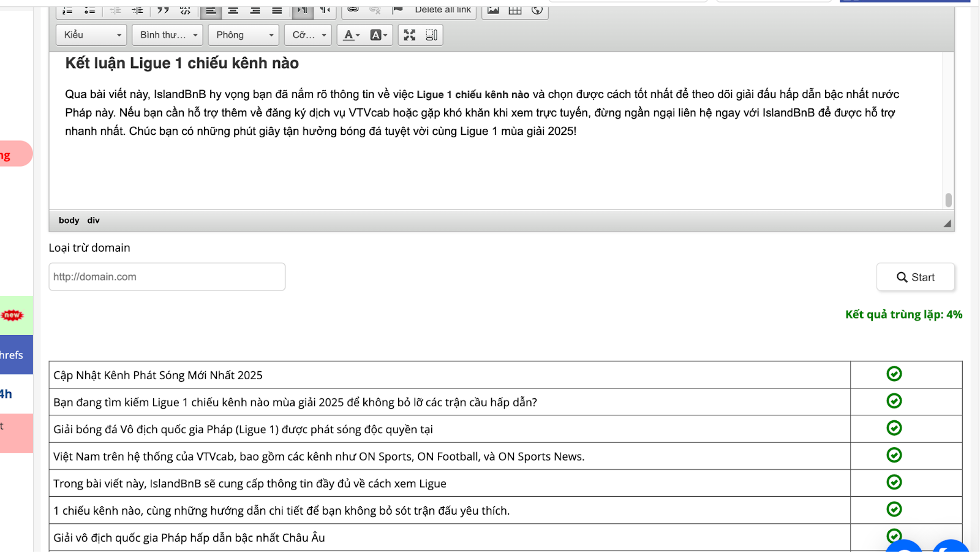Click the Giải bóng đá Vô địch quốc gia Pháp row

pos(450,429)
